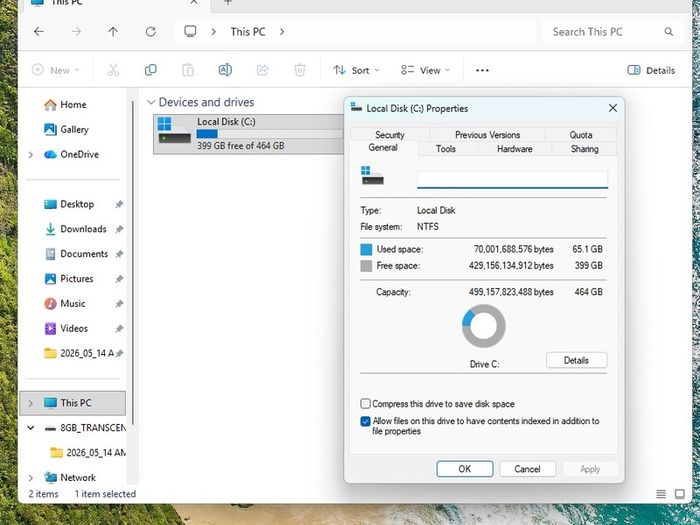700x525 pixels.
Task: Open the Pictures quick access folder
Action: click(x=69, y=279)
